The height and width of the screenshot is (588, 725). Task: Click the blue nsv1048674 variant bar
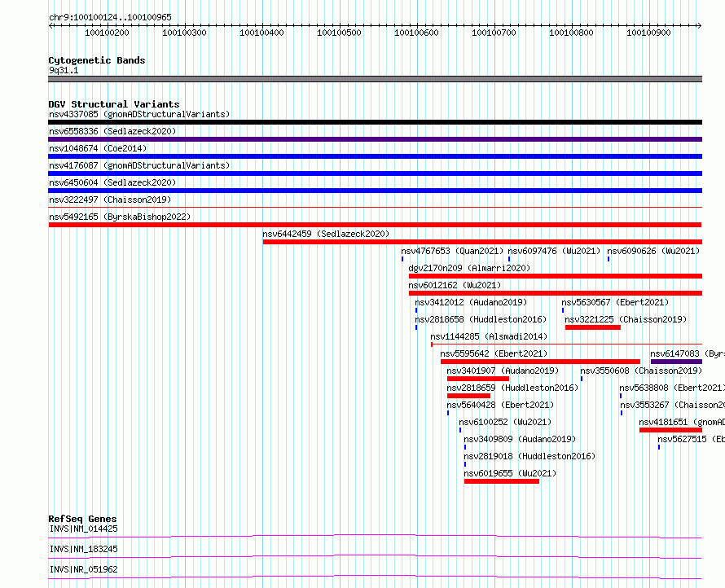click(x=375, y=156)
